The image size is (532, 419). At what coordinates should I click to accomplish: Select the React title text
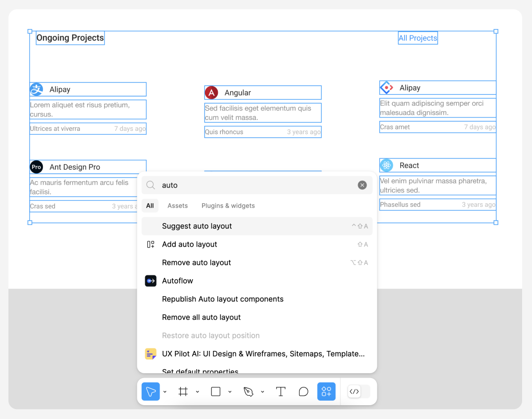coord(409,165)
